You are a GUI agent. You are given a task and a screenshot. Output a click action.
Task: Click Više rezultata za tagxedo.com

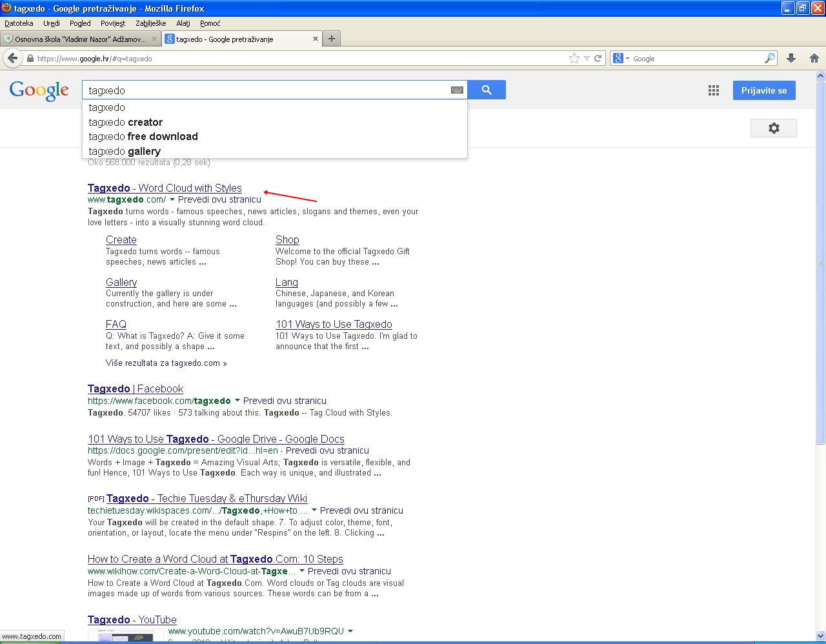[x=166, y=363]
